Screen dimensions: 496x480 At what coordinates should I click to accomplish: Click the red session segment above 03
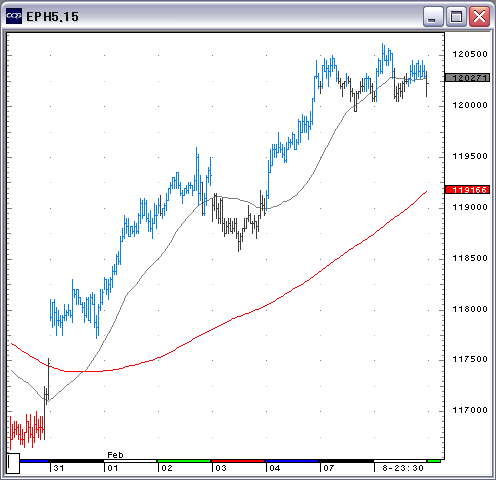238,461
